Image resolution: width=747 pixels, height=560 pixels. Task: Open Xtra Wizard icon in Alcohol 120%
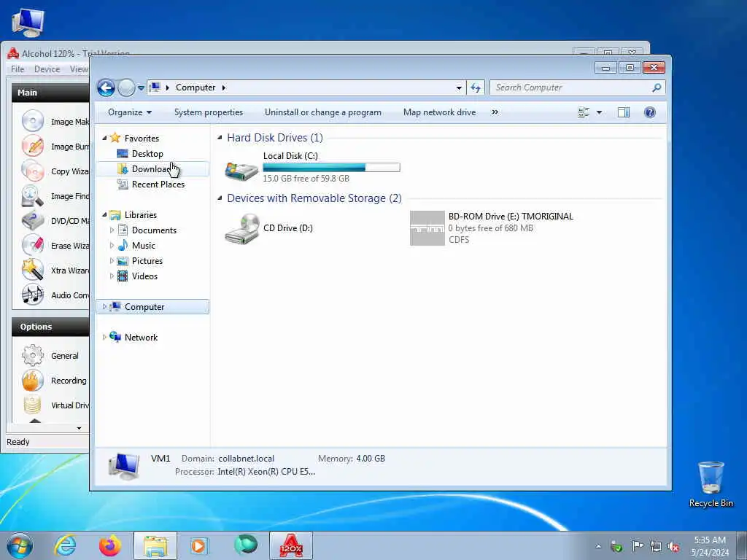[x=32, y=270]
